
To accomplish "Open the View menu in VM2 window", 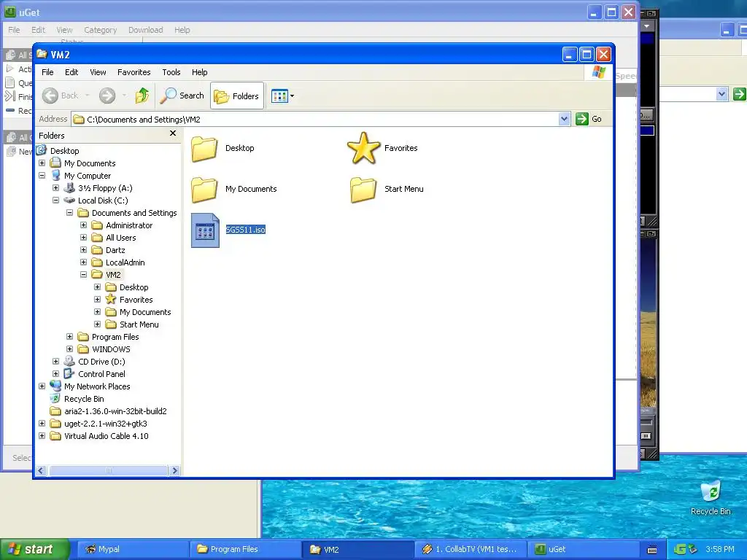I will click(98, 72).
